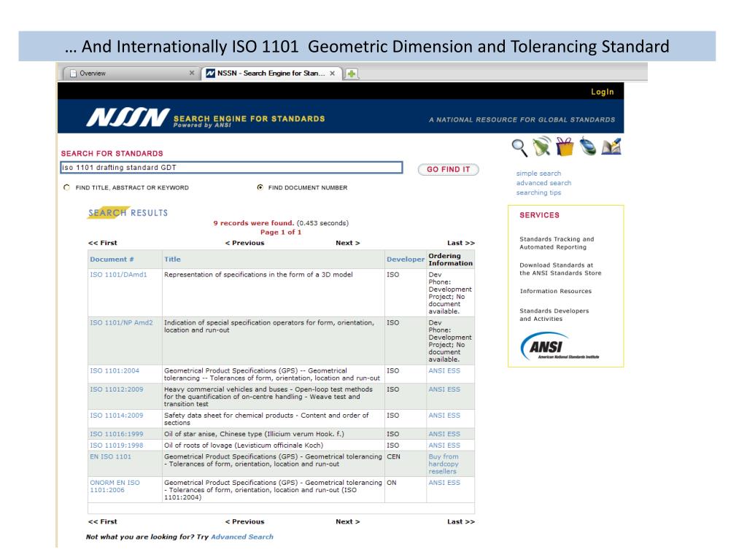Open document ISO 1101/DAmd1
Image resolution: width=747 pixels, height=560 pixels.
tap(119, 275)
